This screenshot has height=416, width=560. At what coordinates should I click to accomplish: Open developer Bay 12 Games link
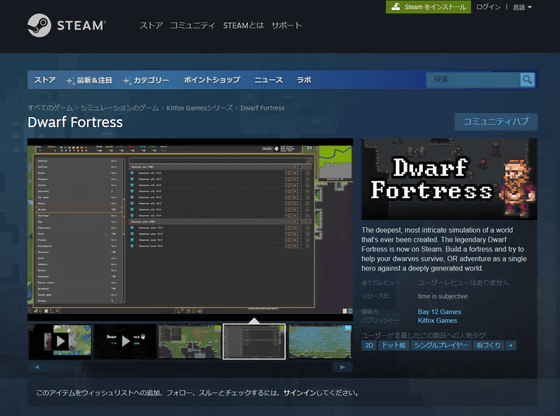coord(439,312)
